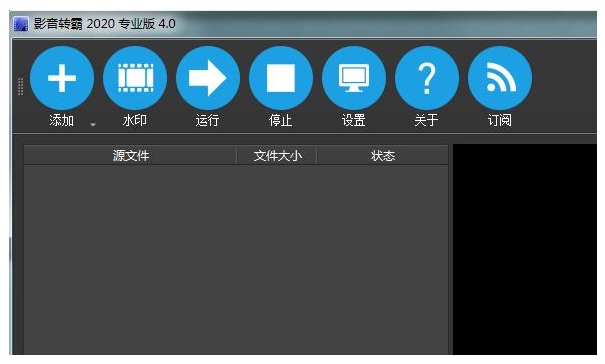The width and height of the screenshot is (605, 364).
Task: Open the 水印 (Watermark) film icon
Action: (x=135, y=78)
